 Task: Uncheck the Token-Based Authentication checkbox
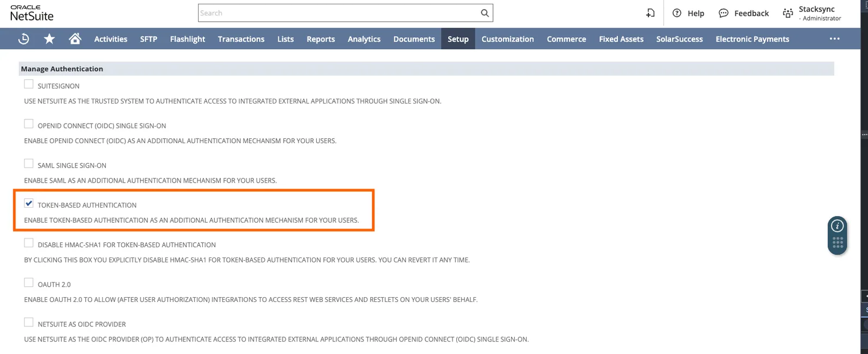(x=29, y=203)
